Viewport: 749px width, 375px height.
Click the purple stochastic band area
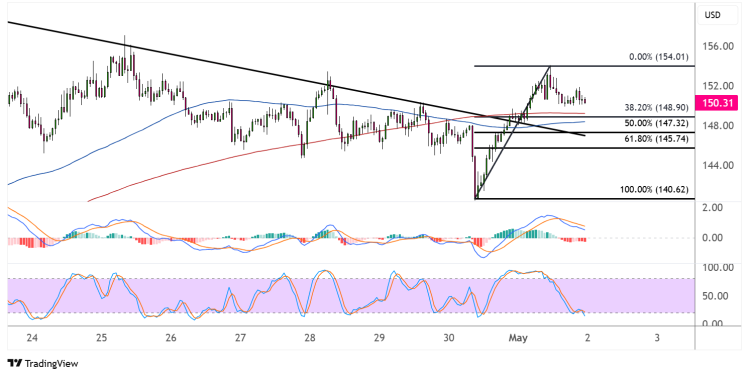coord(350,295)
